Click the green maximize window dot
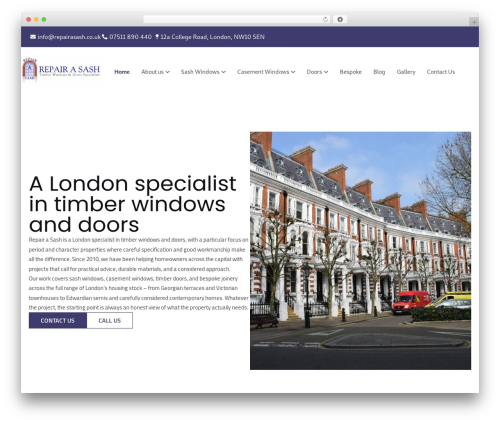Screen dimensions: 500x423 (x=44, y=20)
